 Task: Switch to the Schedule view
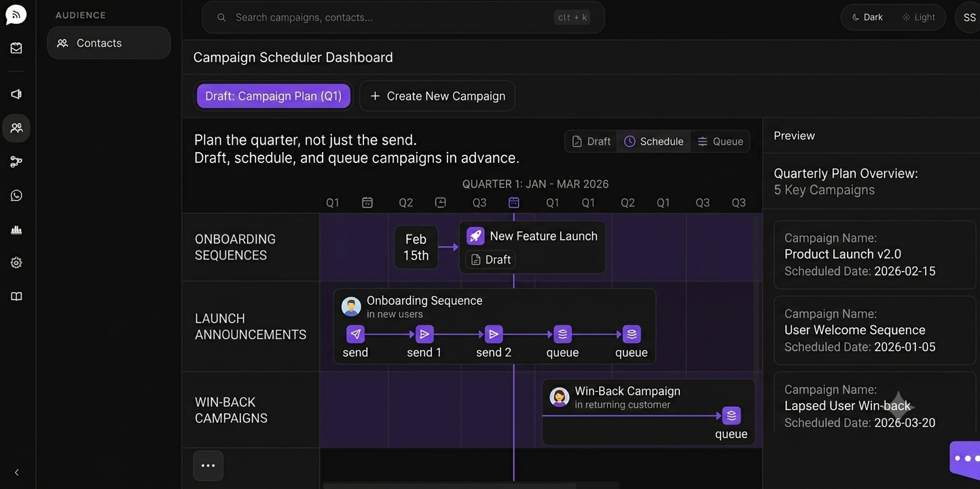tap(654, 141)
